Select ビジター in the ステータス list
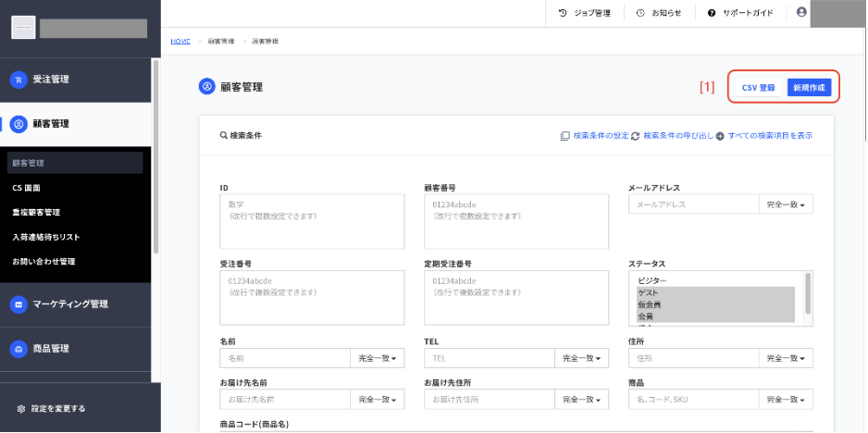The image size is (868, 433). (x=715, y=280)
